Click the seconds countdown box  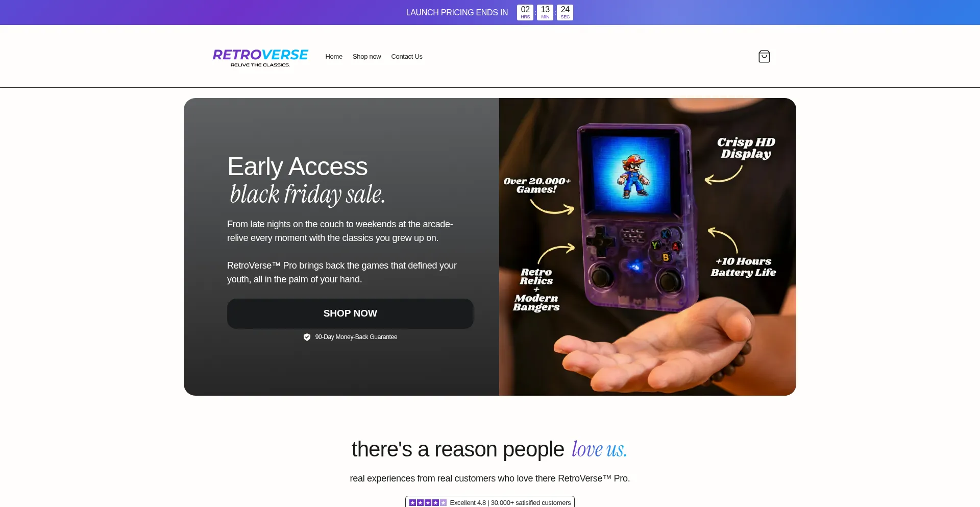coord(565,12)
